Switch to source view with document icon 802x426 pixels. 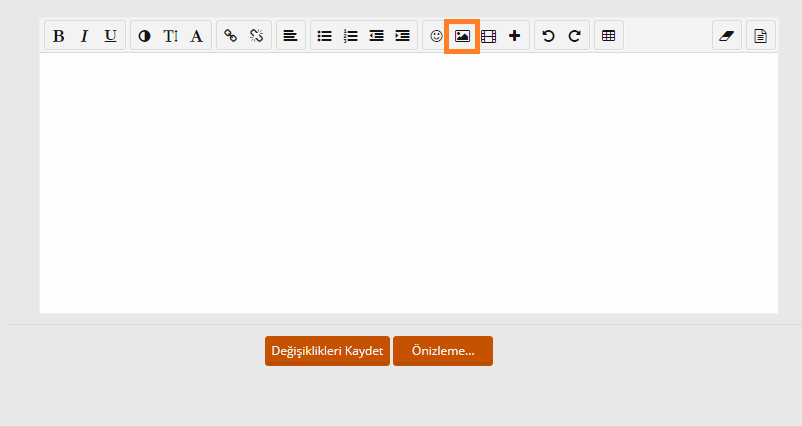pyautogui.click(x=761, y=36)
